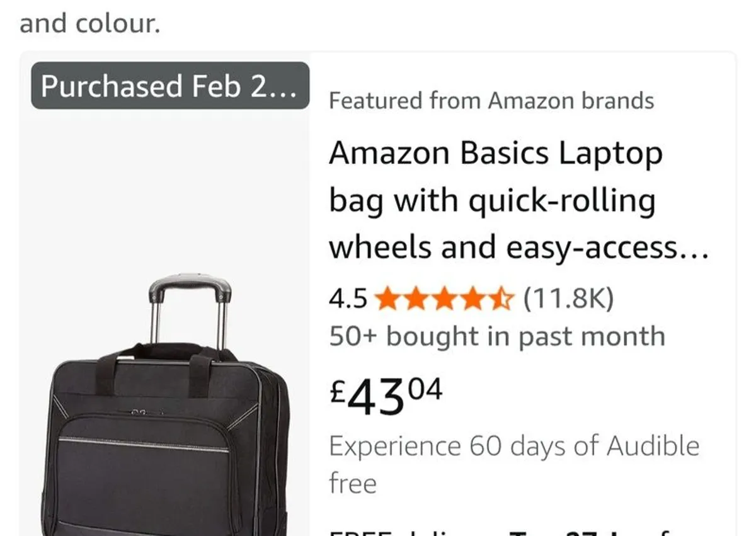Click the Featured from Amazon brands label
The width and height of the screenshot is (756, 536).
491,100
